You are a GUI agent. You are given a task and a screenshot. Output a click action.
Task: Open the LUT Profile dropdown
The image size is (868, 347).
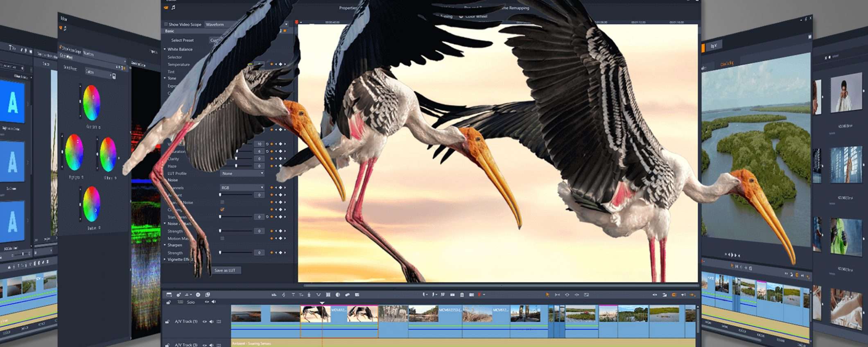(x=242, y=173)
